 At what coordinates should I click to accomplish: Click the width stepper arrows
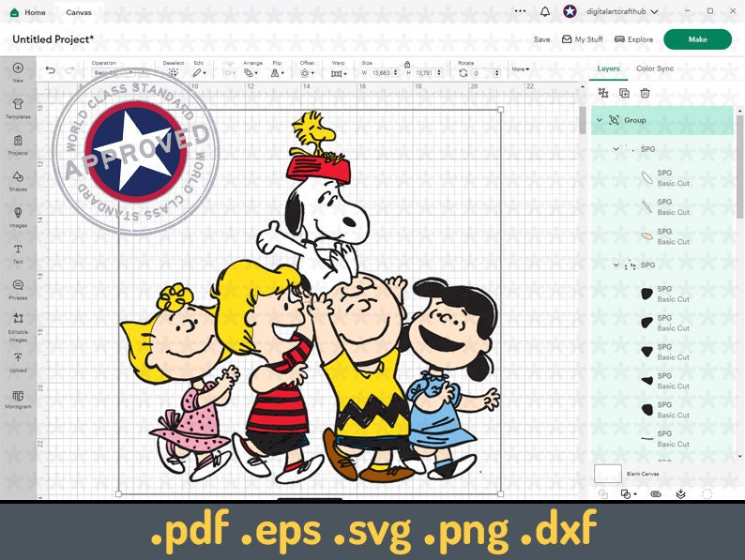point(396,72)
